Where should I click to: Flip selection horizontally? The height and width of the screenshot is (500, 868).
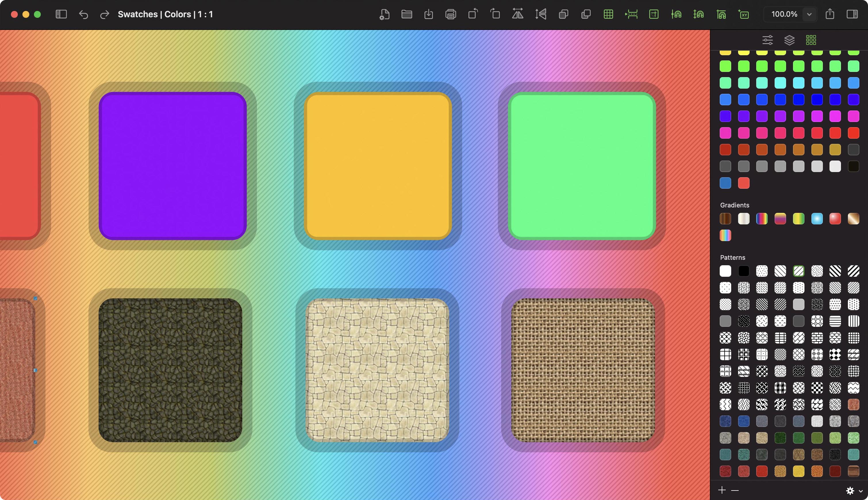click(x=517, y=14)
